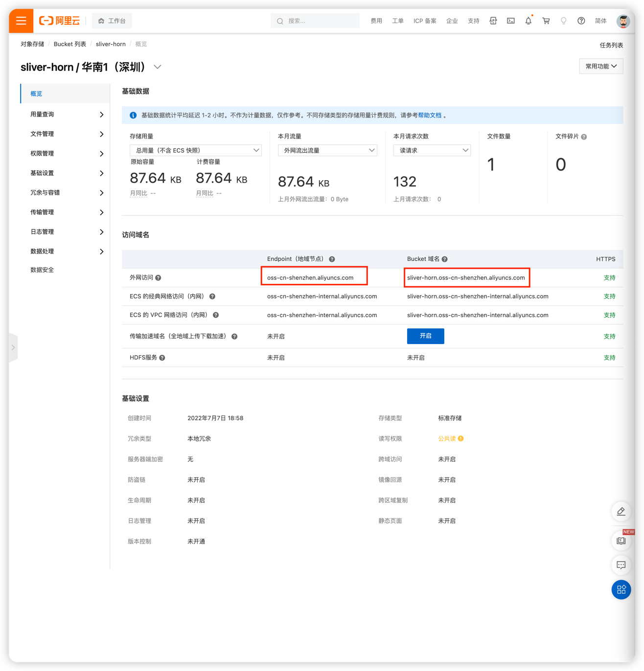Select 数据安全 in the left menu
The width and height of the screenshot is (644, 671).
point(42,270)
